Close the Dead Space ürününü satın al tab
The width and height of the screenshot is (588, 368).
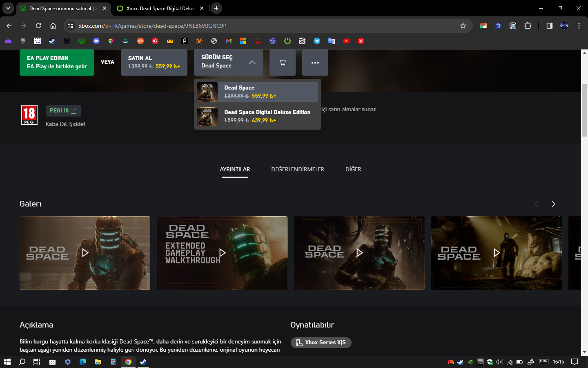(x=105, y=8)
